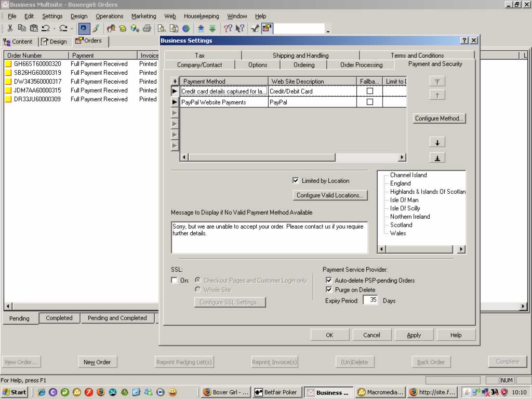Click the paintbrush design toolbar icon
Image resolution: width=532 pixels, height=399 pixels.
click(x=96, y=29)
